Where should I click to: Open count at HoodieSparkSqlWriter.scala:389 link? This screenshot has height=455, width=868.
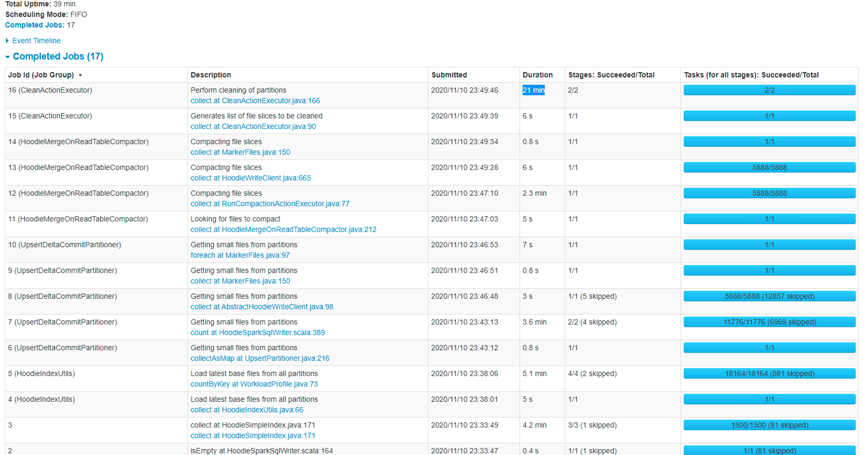pyautogui.click(x=257, y=332)
